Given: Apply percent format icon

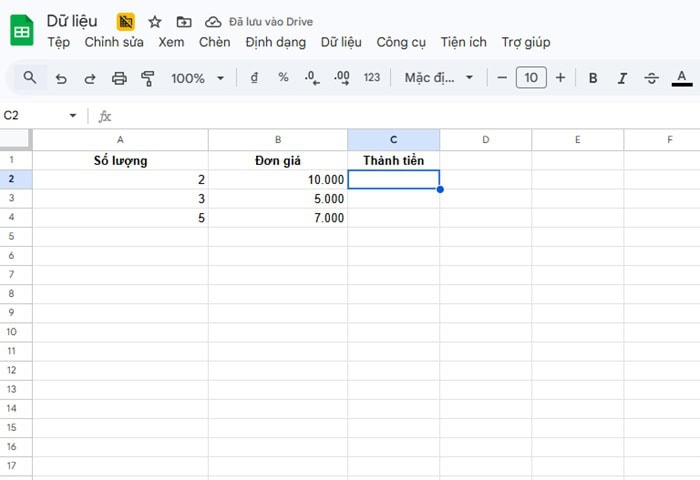Looking at the screenshot, I should pos(283,78).
